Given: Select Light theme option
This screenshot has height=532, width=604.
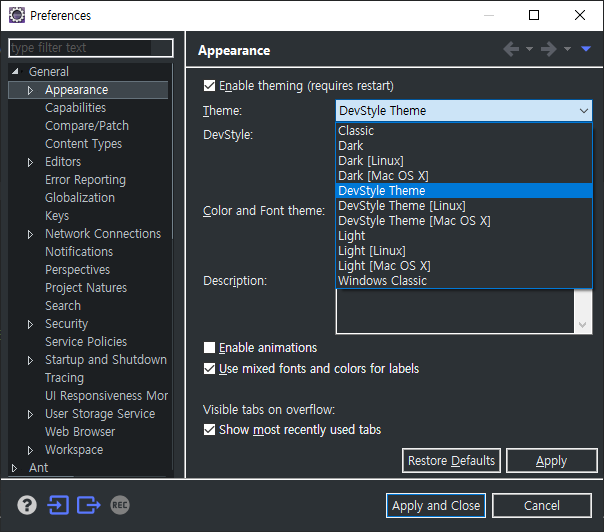Looking at the screenshot, I should tap(464, 235).
